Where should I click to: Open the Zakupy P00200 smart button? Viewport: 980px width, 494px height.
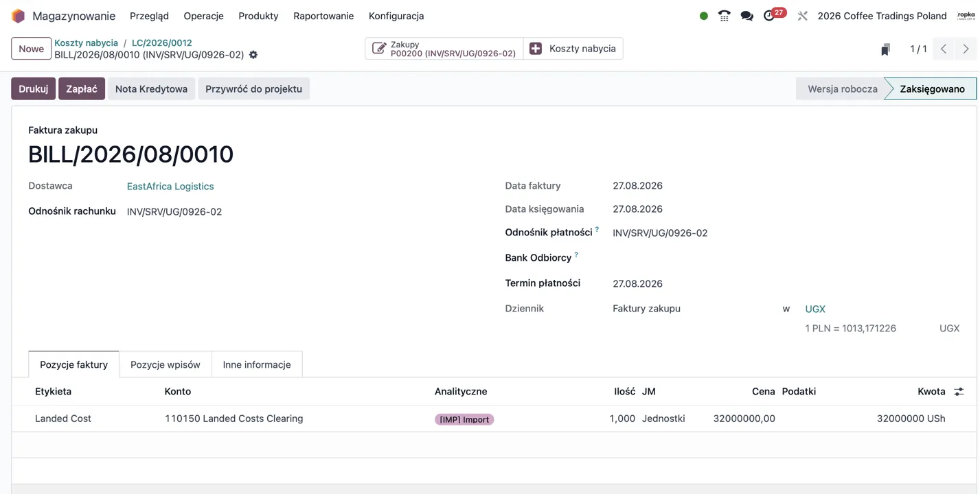(x=444, y=49)
